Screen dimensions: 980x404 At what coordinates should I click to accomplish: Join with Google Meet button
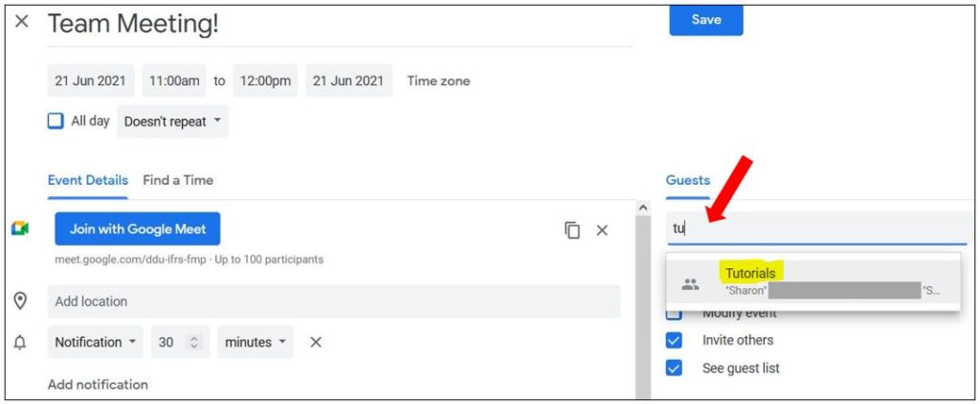138,229
